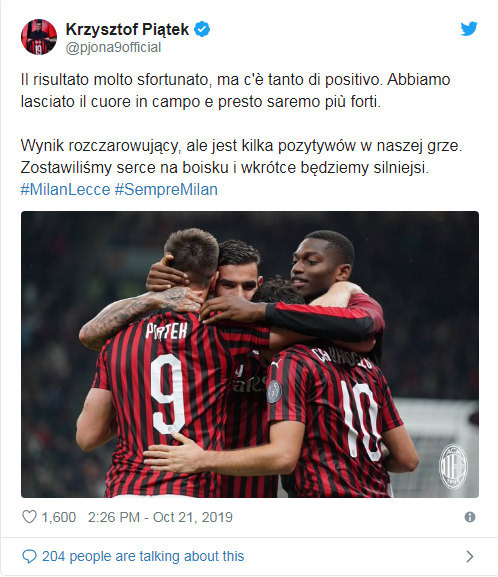498x577 pixels.
Task: Click the number 10 jersey in photo
Action: (363, 420)
